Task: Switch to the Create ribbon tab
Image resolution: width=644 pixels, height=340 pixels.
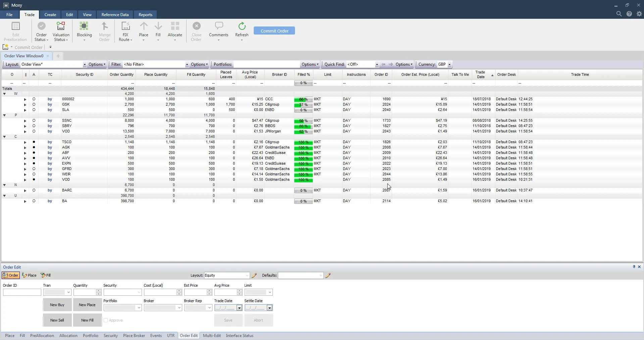Action: click(50, 15)
